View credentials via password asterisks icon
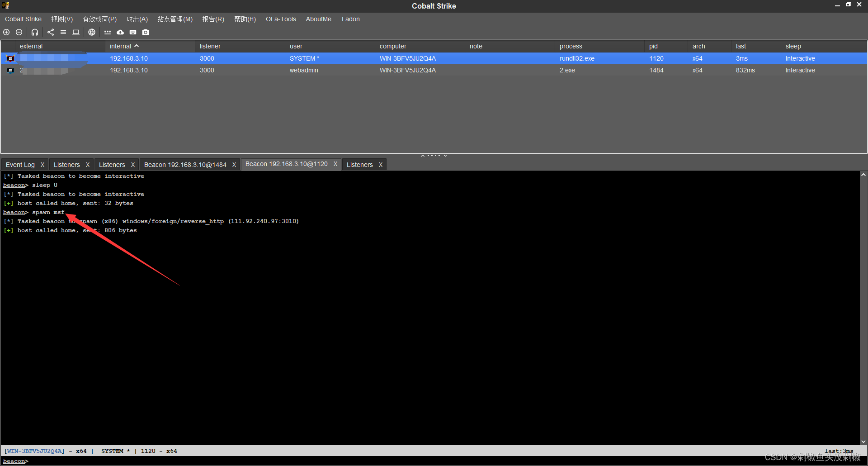868x466 pixels. tap(108, 32)
